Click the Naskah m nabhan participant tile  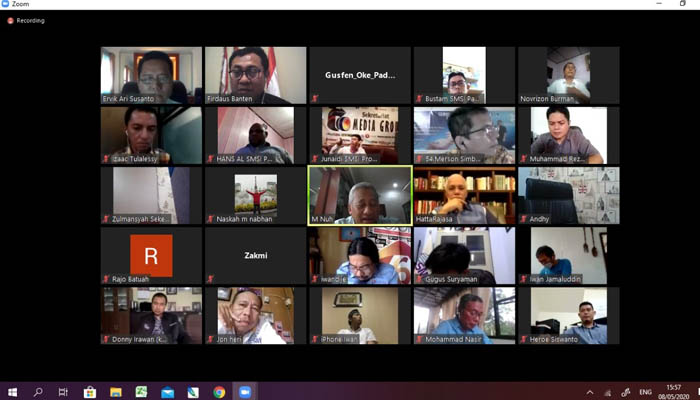[255, 195]
